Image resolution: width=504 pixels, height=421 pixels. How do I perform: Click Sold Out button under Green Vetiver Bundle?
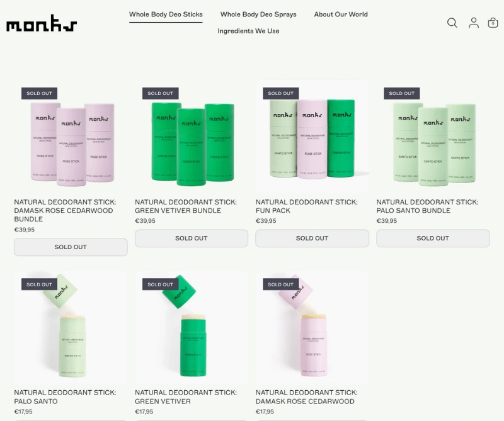click(192, 239)
